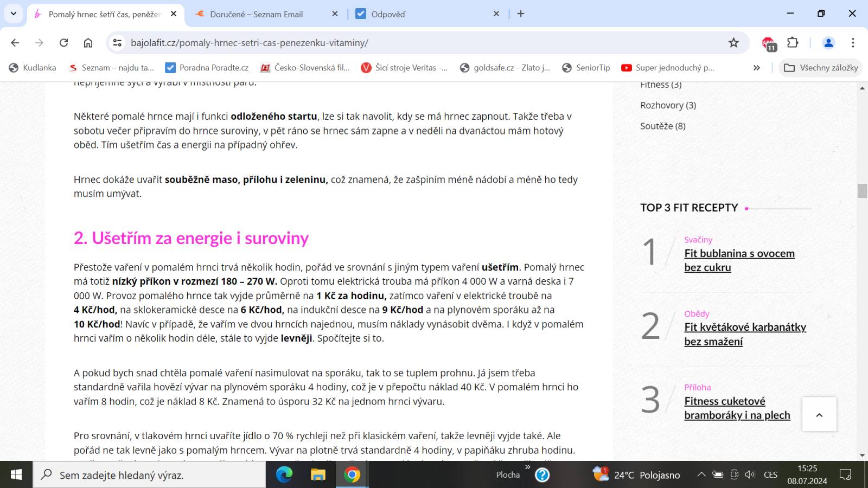This screenshot has height=488, width=868.
Task: Open the Windows Start menu
Action: [x=16, y=475]
